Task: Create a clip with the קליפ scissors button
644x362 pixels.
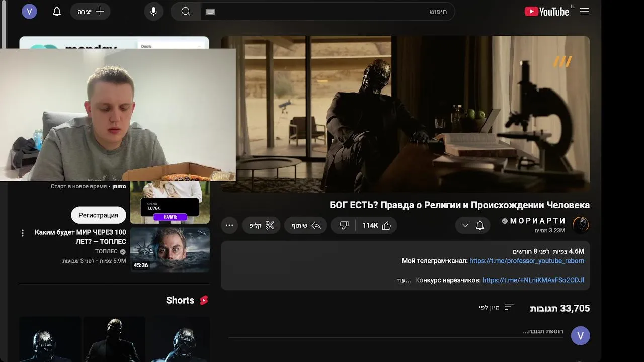Action: [x=262, y=225]
